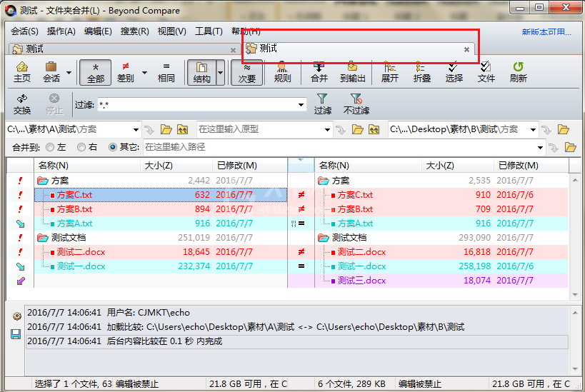Open the 规则 rules toolbar icon
This screenshot has height=392, width=585.
(282, 72)
